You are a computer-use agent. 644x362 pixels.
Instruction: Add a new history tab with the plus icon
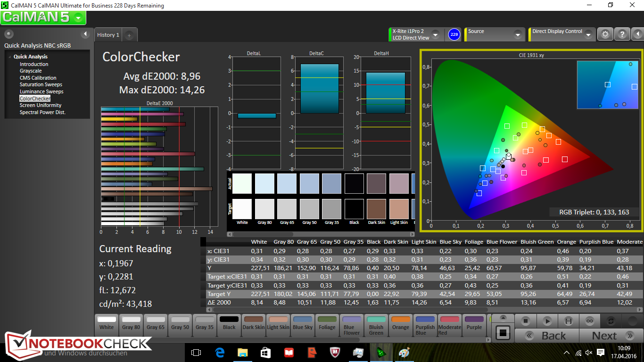pos(129,35)
